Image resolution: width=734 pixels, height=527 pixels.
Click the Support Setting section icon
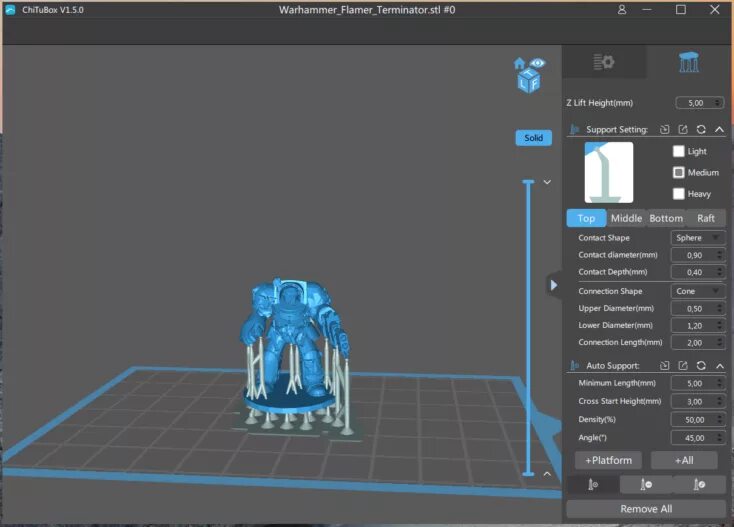(x=575, y=130)
